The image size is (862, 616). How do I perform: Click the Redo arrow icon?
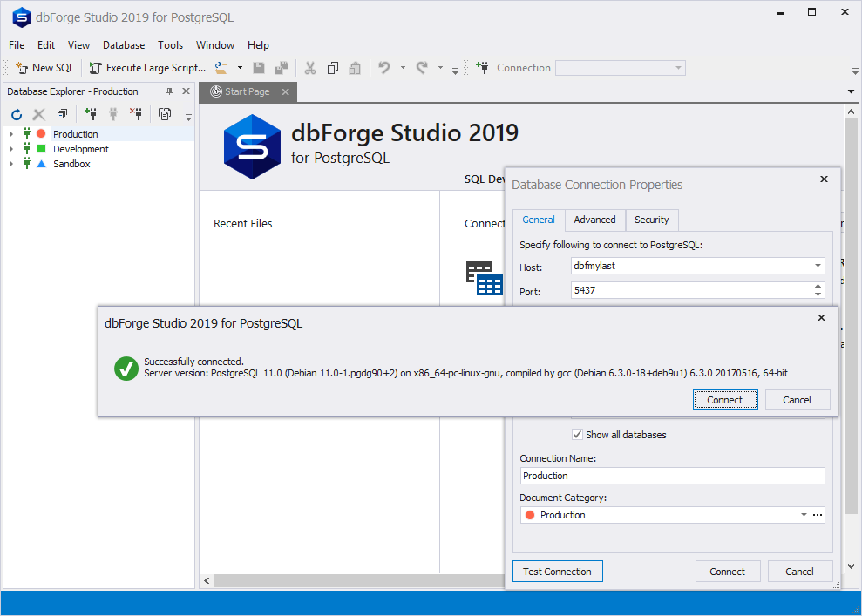[422, 68]
